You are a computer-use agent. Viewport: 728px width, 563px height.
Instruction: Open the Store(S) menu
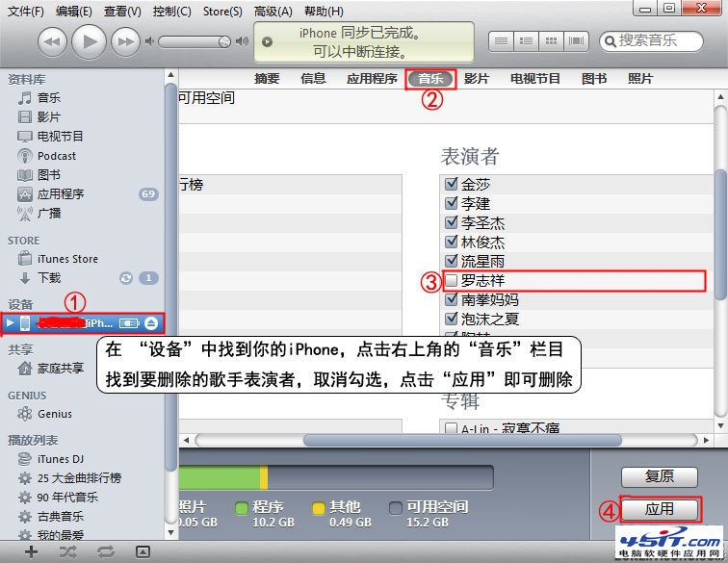[x=222, y=12]
